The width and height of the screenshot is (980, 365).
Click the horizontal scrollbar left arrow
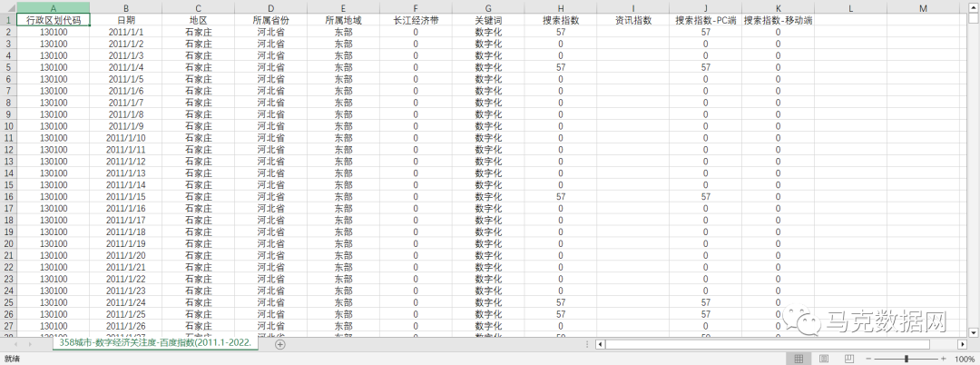coord(600,344)
